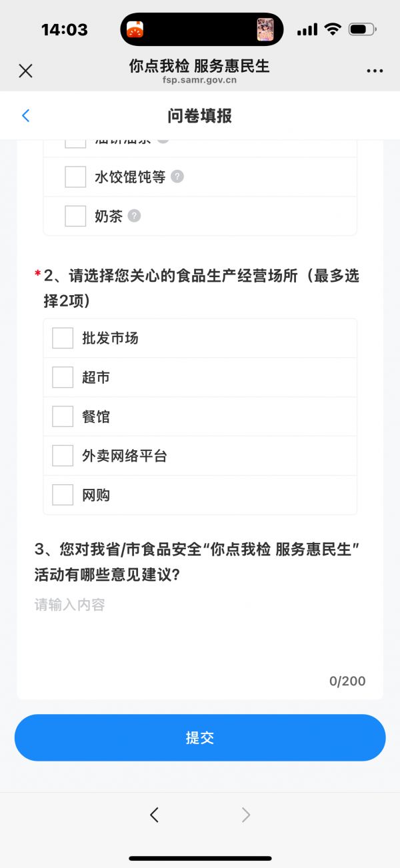Select the 餐馆 checkbox
The height and width of the screenshot is (868, 400).
[x=63, y=416]
